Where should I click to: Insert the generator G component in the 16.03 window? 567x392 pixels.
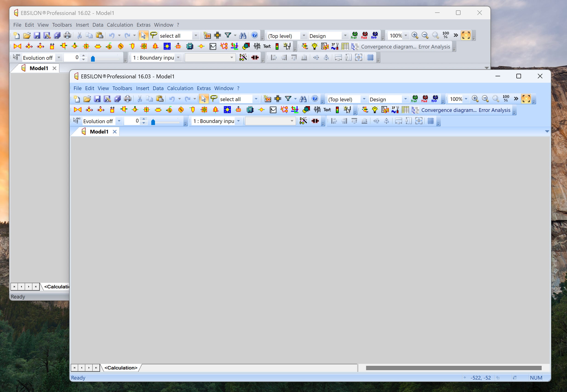coord(169,110)
